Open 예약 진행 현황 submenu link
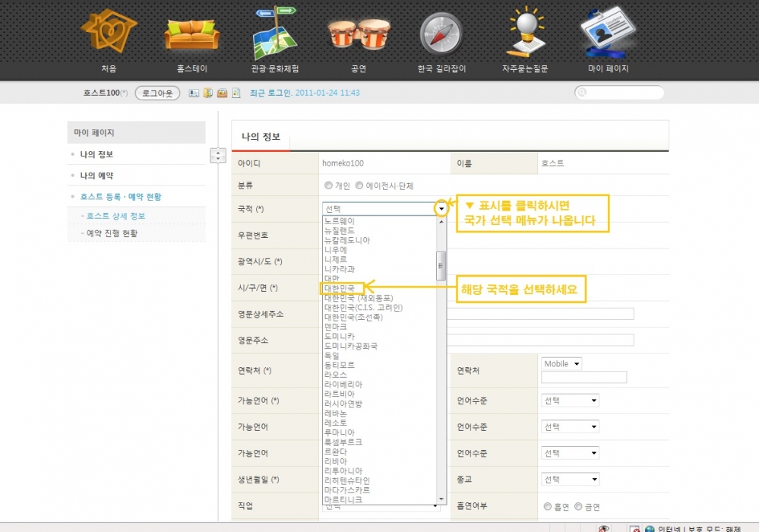The width and height of the screenshot is (759, 532). 112,233
